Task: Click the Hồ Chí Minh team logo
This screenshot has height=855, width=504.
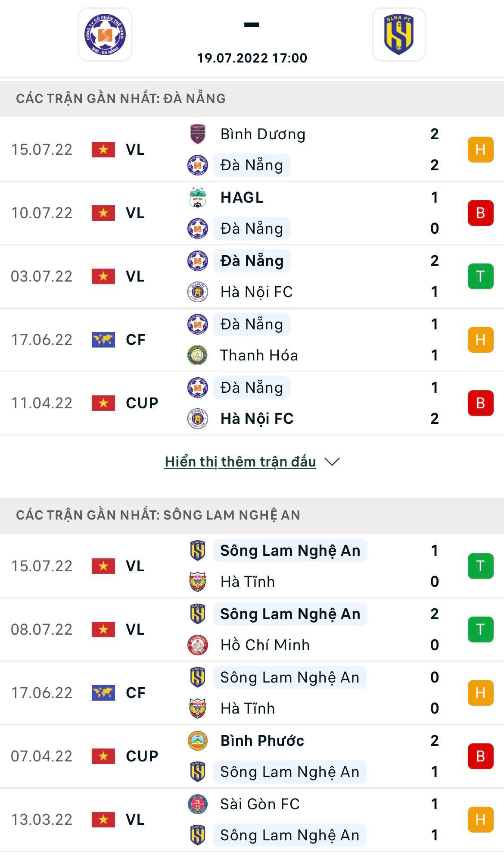Action: pos(198,645)
